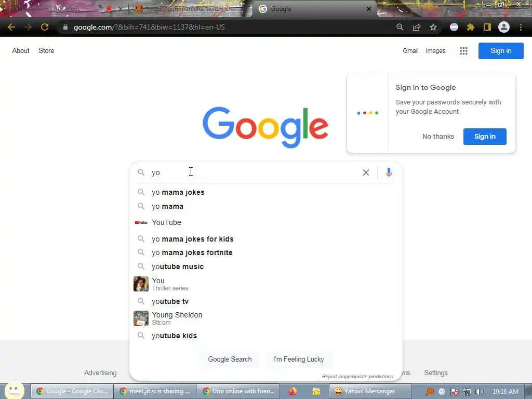Open the Settings footer link
The width and height of the screenshot is (532, 399).
tap(436, 373)
